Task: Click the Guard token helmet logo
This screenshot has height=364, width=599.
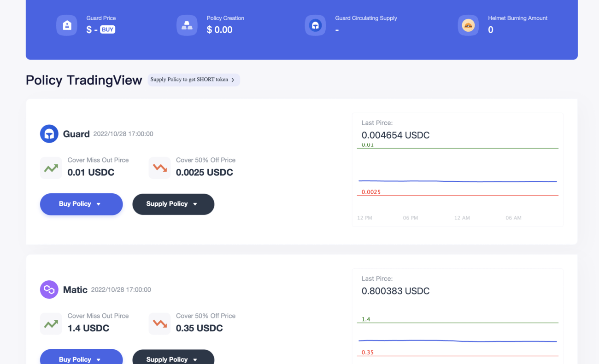Action: (x=49, y=134)
